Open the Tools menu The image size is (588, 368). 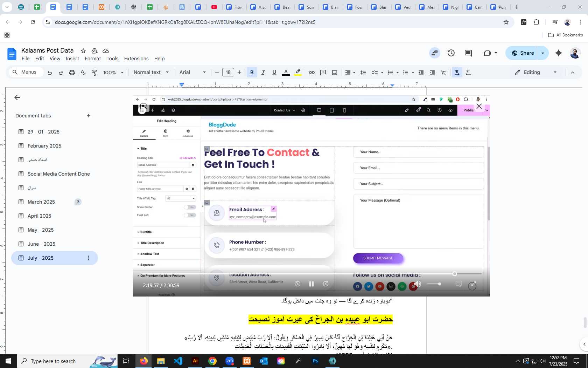coord(112,59)
